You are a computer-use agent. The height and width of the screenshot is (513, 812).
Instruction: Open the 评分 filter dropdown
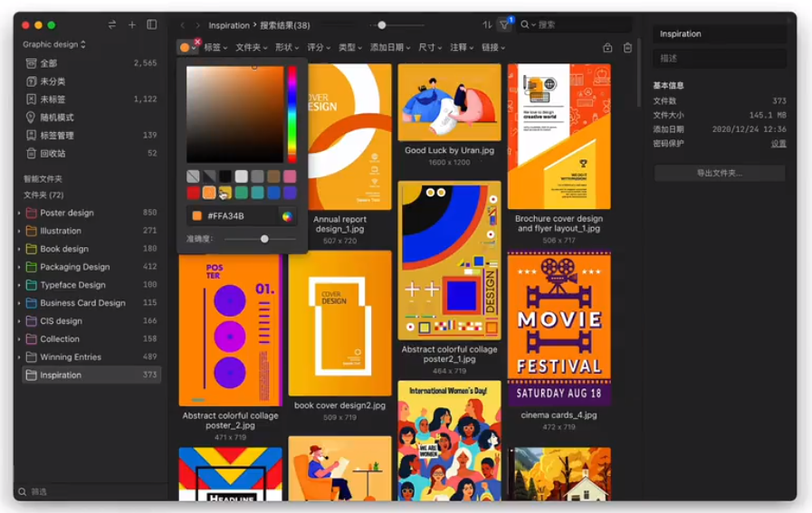319,48
